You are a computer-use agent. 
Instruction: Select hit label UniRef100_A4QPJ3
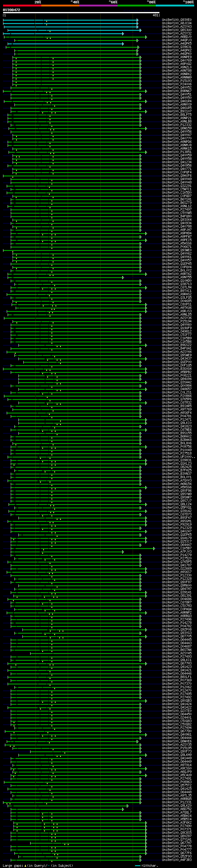click(177, 40)
